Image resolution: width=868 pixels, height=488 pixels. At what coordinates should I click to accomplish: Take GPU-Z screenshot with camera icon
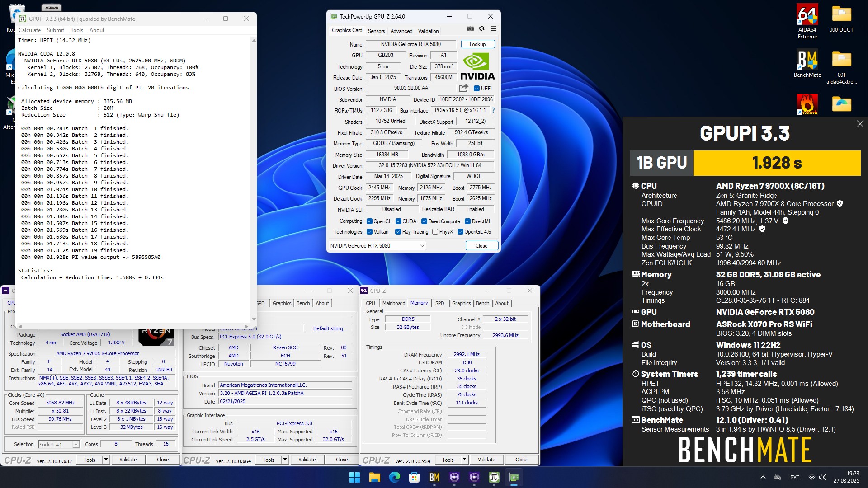470,28
